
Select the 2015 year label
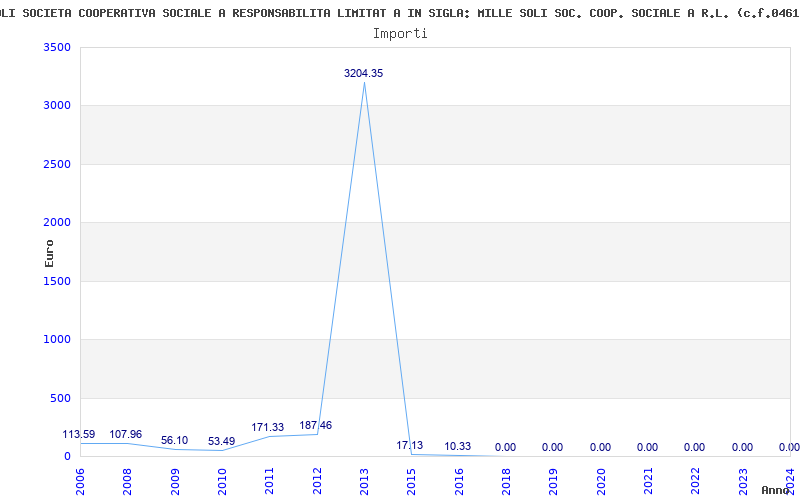click(x=412, y=482)
